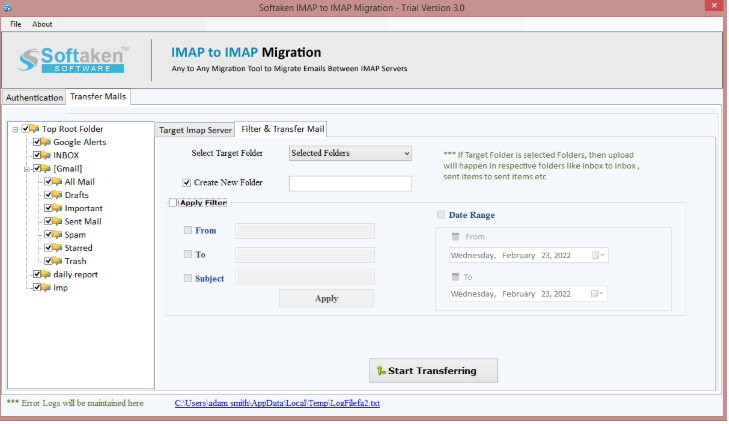Viewport: 729px width, 424px height.
Task: Open the File menu
Action: tap(16, 24)
